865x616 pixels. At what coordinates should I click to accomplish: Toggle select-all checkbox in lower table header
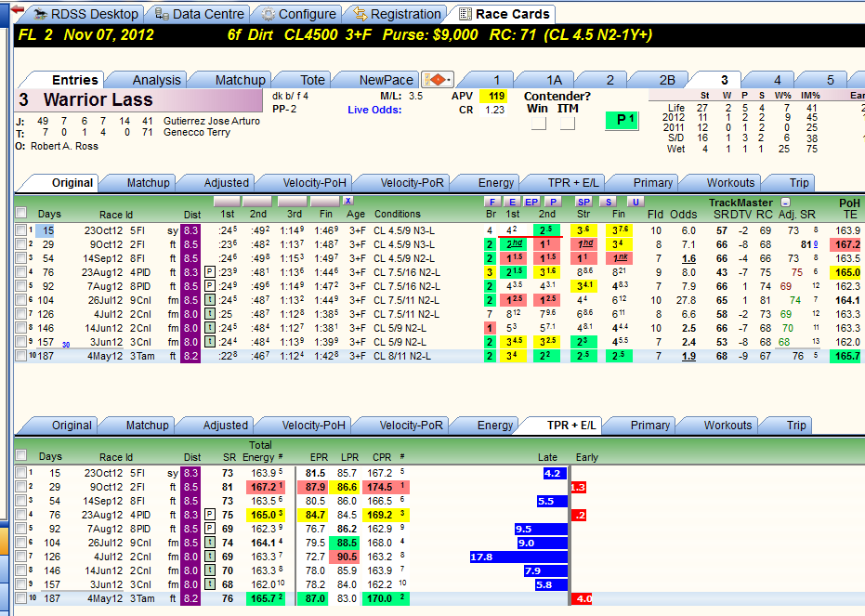click(x=21, y=455)
